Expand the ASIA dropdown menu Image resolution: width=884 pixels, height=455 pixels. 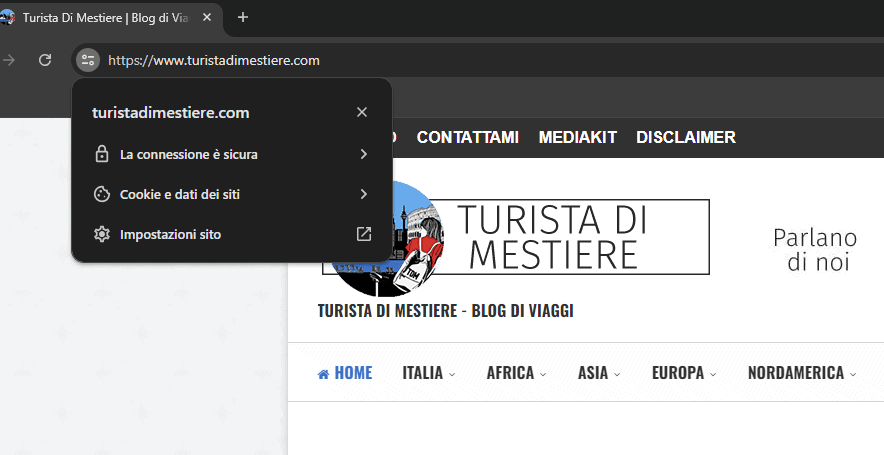click(x=599, y=373)
